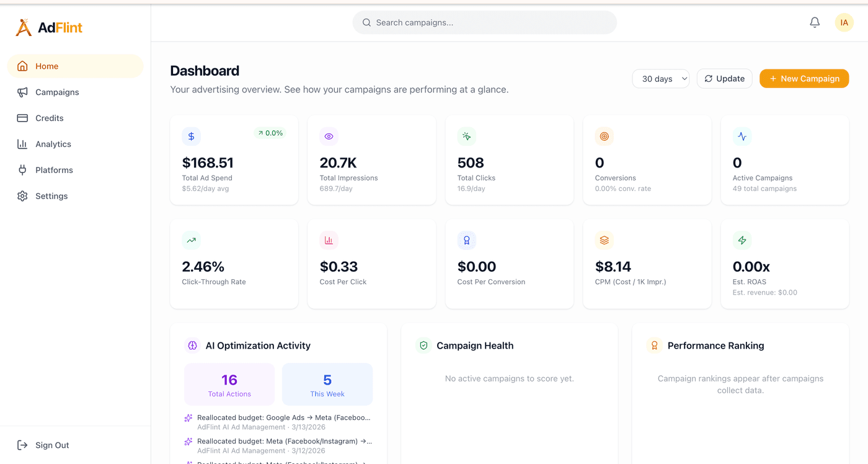The width and height of the screenshot is (868, 464).
Task: Open the Campaigns section in the sidebar
Action: pyautogui.click(x=56, y=92)
